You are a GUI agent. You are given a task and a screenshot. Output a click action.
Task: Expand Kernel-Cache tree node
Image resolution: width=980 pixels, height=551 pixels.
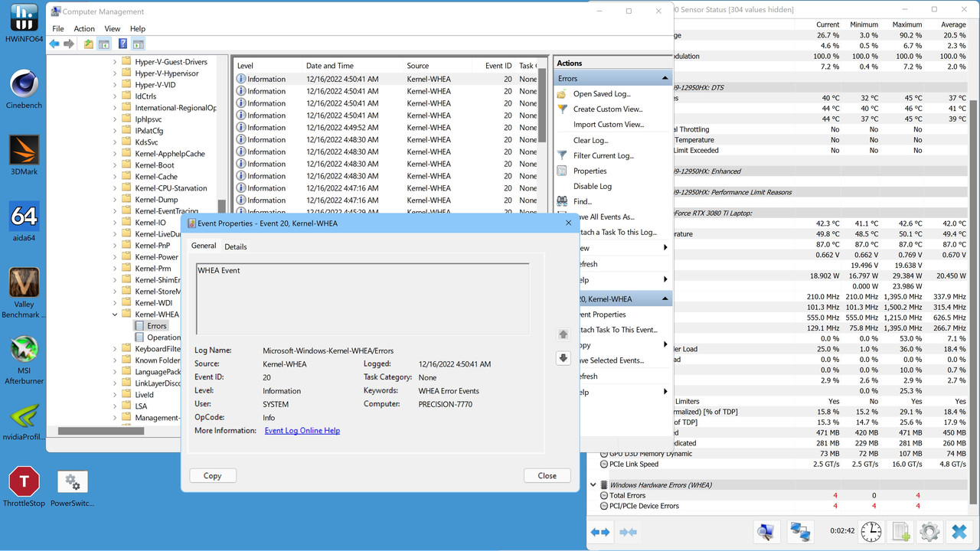[x=116, y=177]
